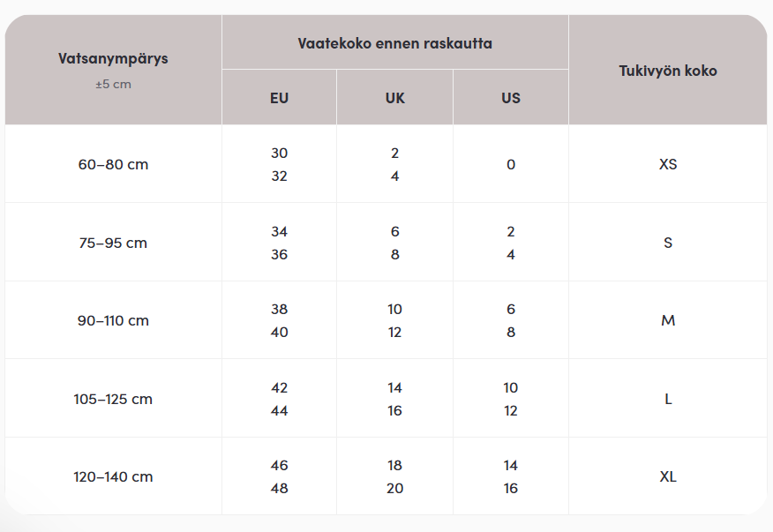Screen dimensions: 773x532
Task: Click the UK column subheader
Action: [394, 98]
